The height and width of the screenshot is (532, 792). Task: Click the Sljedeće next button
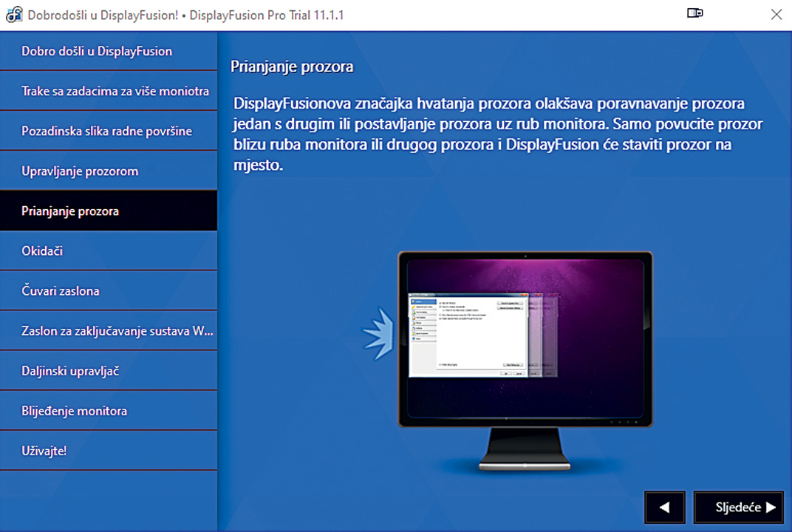[x=739, y=507]
